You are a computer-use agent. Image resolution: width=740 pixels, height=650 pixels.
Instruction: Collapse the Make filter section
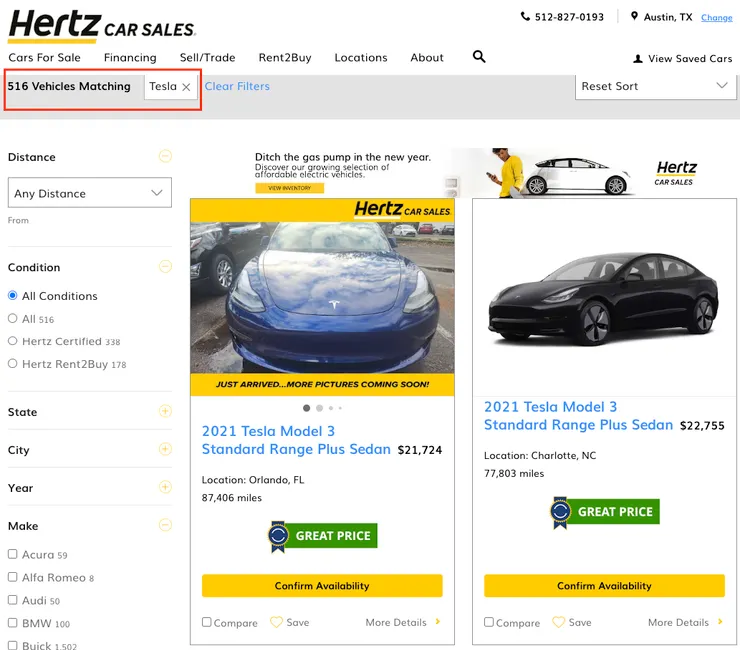pyautogui.click(x=165, y=525)
